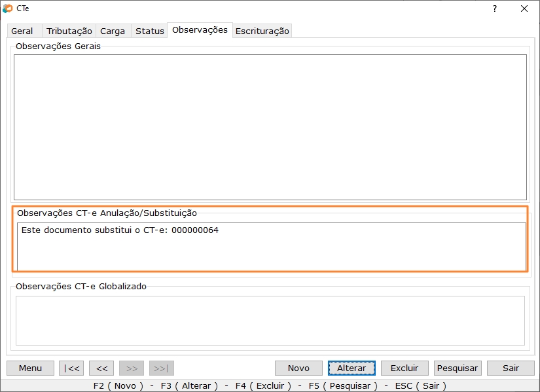Go to the Status tab

click(x=149, y=31)
